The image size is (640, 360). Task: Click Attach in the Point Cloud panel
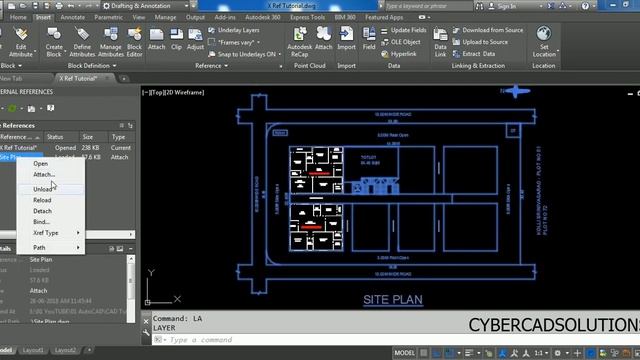[324, 39]
